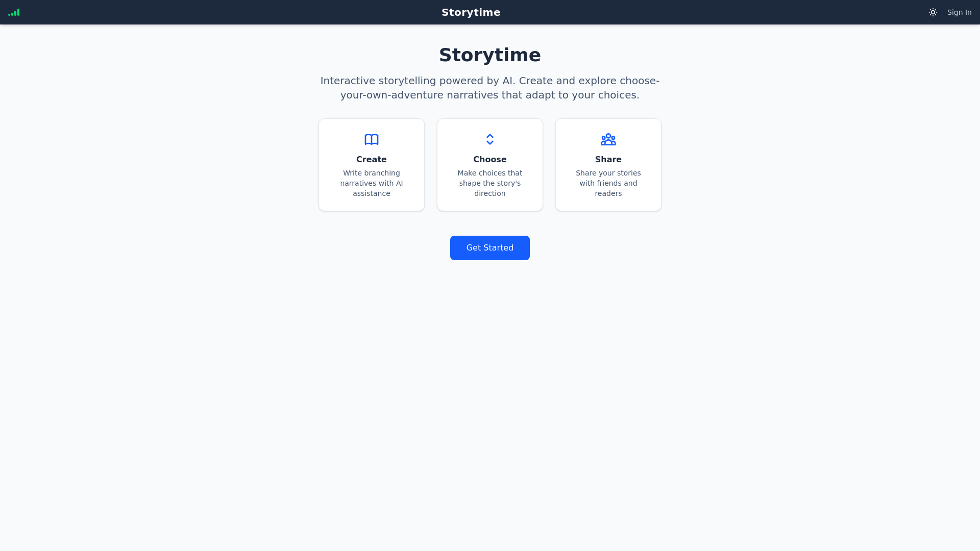Viewport: 980px width, 551px height.
Task: Click the Storytime title in the navigation bar
Action: tap(471, 12)
